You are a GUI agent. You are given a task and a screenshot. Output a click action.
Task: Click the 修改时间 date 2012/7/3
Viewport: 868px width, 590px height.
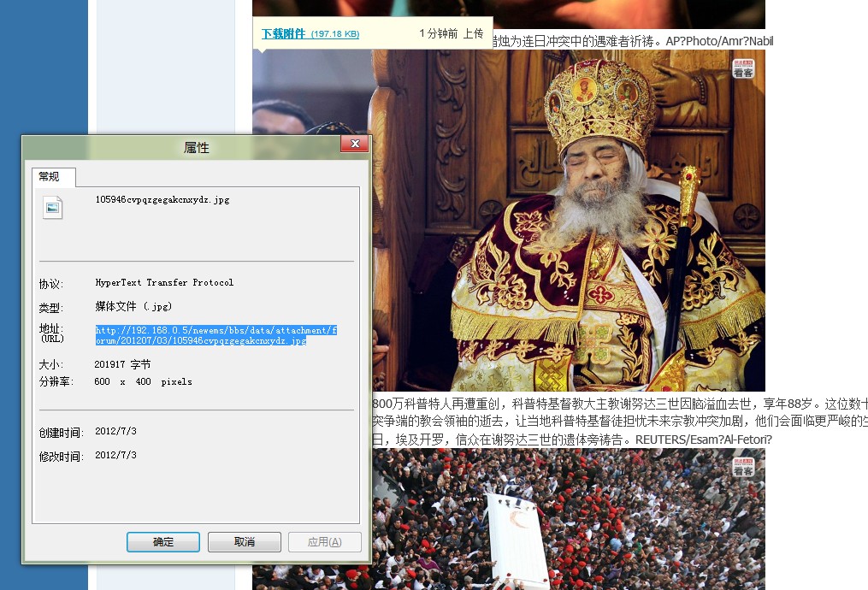pos(115,454)
